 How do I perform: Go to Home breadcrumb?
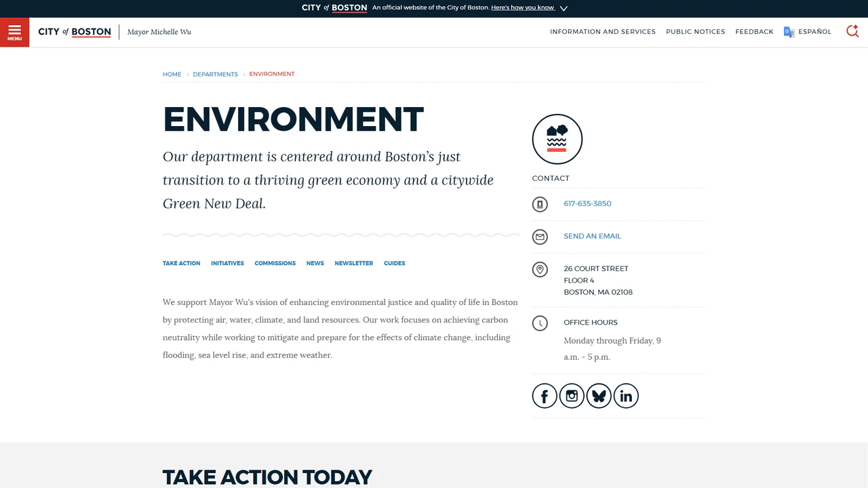click(x=172, y=75)
